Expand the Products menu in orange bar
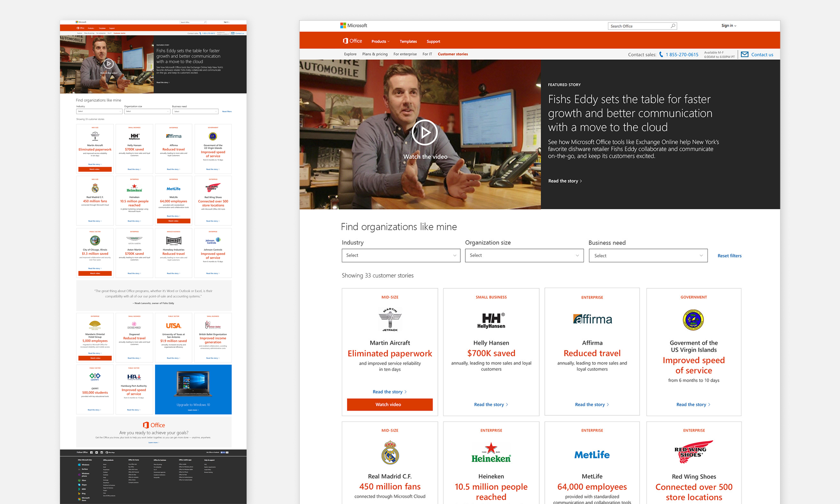Viewport: 840px width, 504px height. pos(381,41)
